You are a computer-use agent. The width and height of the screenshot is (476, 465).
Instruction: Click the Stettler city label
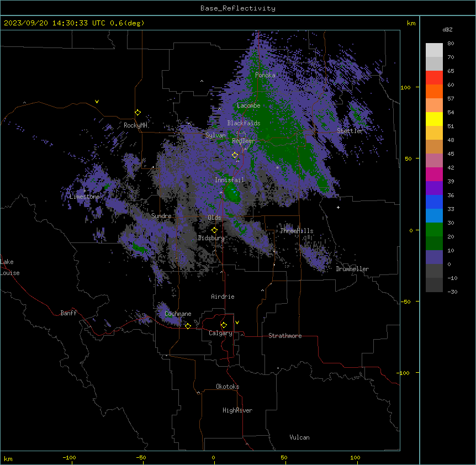point(350,131)
